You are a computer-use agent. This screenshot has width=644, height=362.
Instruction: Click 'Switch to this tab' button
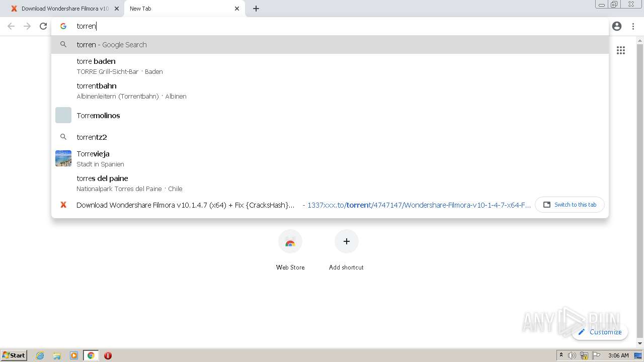pos(570,205)
